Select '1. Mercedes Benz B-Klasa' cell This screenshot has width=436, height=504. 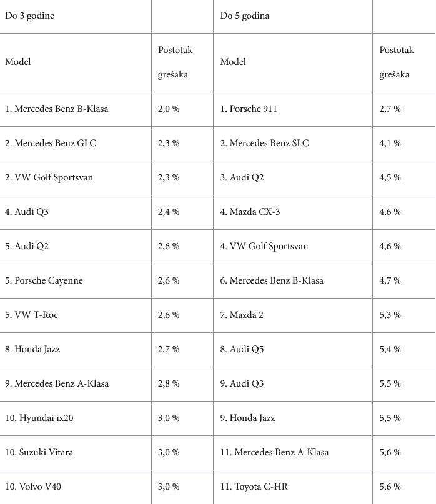(57, 109)
